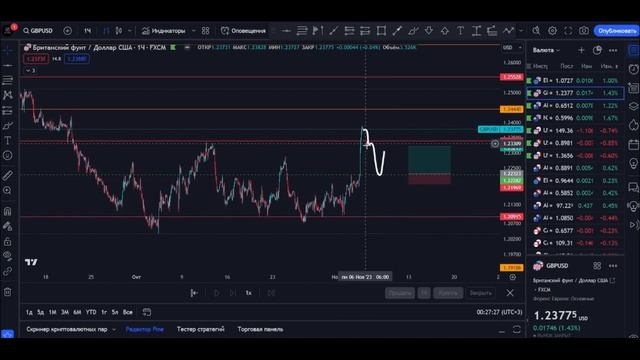Select the watchlist row priced 1.3656
Viewport: 640px width, 360px height.
pos(575,156)
